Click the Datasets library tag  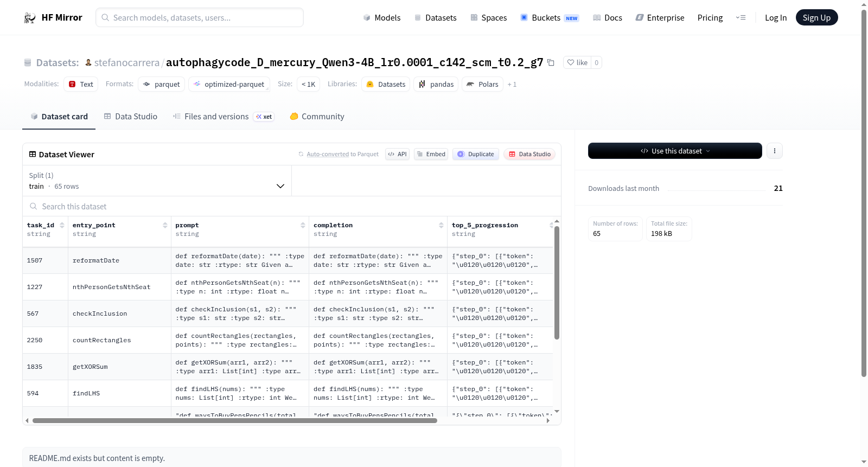pyautogui.click(x=386, y=84)
